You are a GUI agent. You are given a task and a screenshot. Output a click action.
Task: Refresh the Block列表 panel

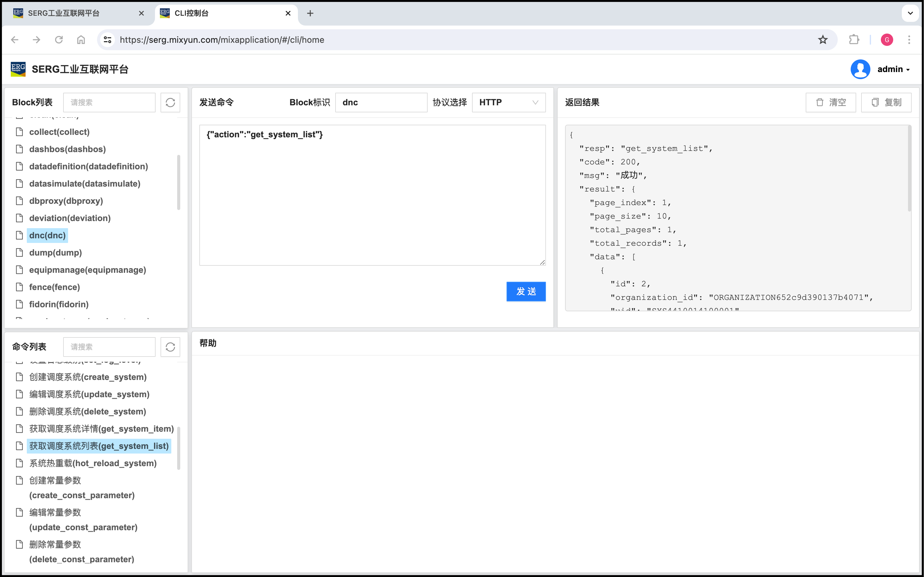point(170,102)
